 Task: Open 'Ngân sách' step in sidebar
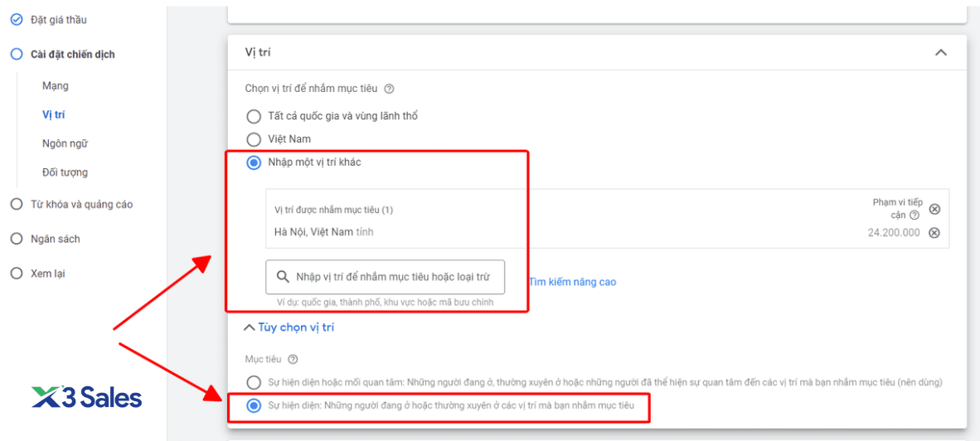coord(55,239)
